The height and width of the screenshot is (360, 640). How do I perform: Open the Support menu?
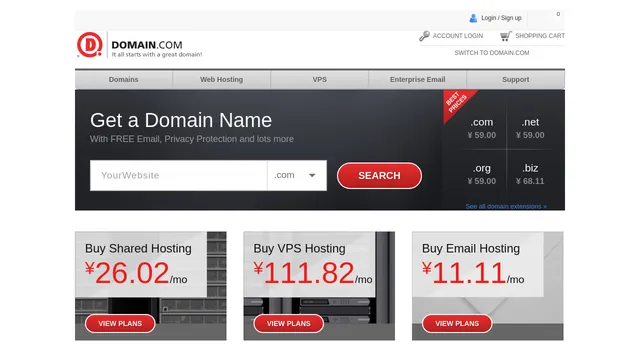[516, 79]
